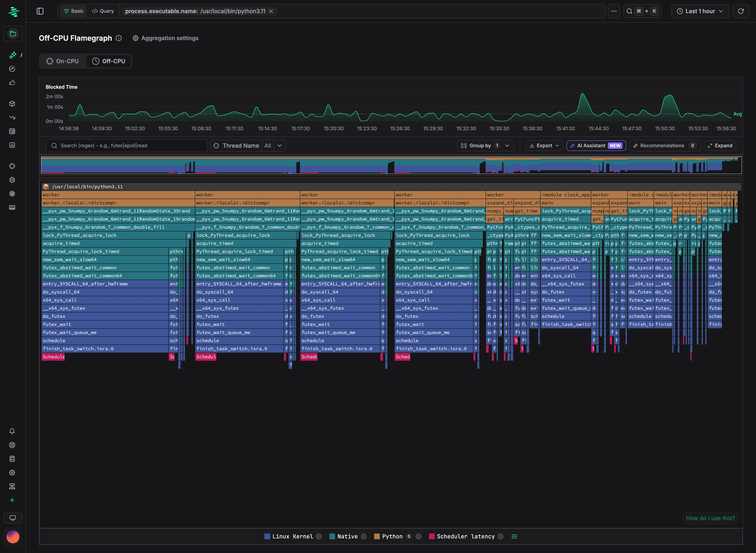Open Linux Kernel legend settings gear
The image size is (756, 553).
point(319,536)
